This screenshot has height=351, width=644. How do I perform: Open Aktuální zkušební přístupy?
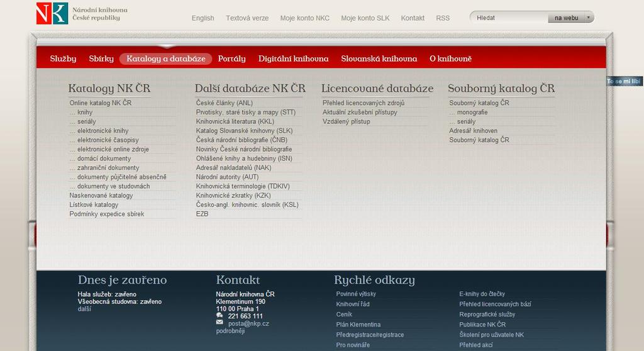tap(360, 112)
